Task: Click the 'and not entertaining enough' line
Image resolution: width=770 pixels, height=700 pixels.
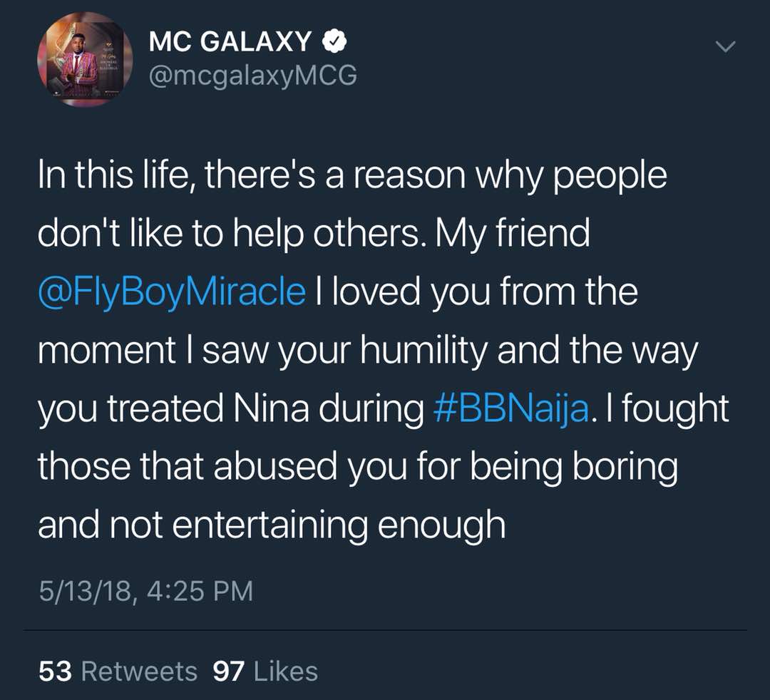Action: (x=272, y=525)
